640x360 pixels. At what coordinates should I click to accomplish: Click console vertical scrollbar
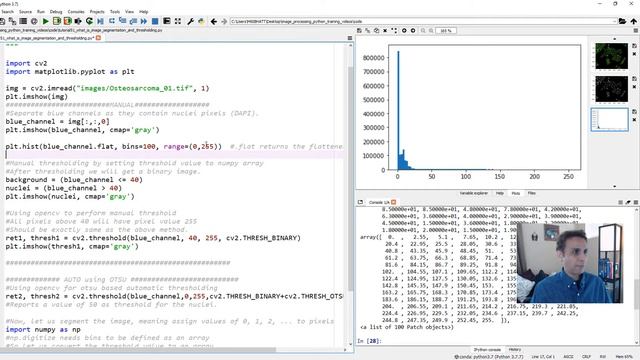click(637, 294)
